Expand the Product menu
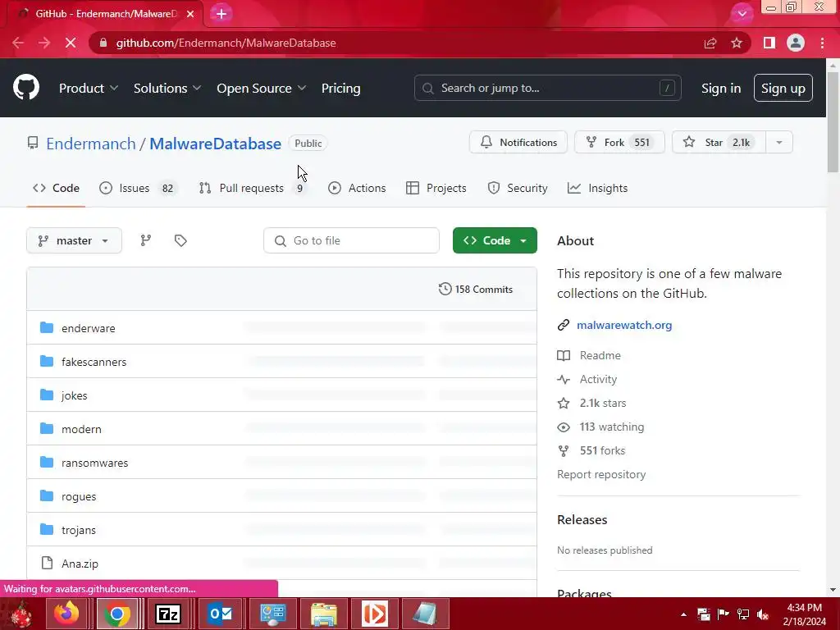This screenshot has height=630, width=840. tap(89, 89)
